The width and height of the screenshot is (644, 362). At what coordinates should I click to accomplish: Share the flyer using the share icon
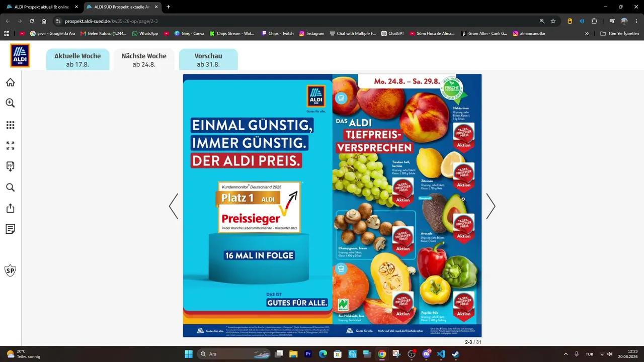(10, 208)
